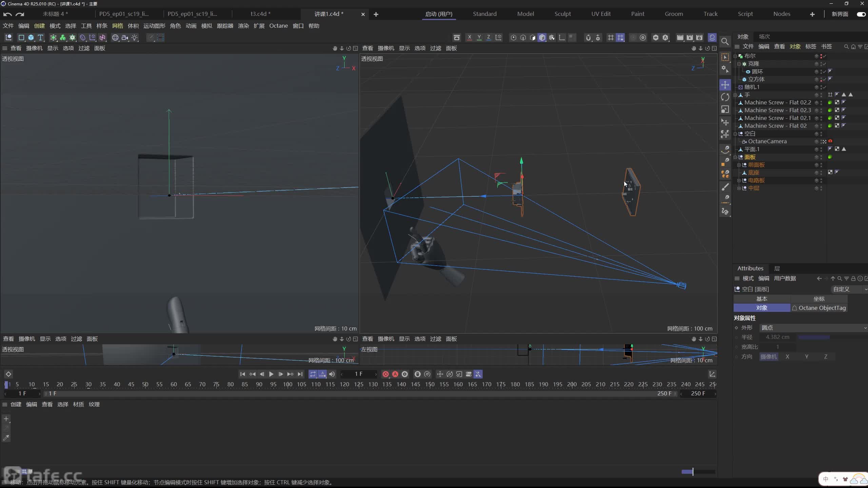Switch to the Sculpt layout tab
Viewport: 868px width, 488px height.
(x=563, y=14)
